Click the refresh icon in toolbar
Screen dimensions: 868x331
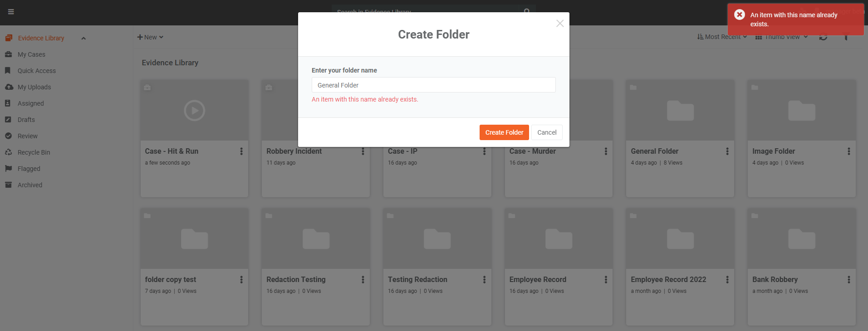pyautogui.click(x=823, y=37)
